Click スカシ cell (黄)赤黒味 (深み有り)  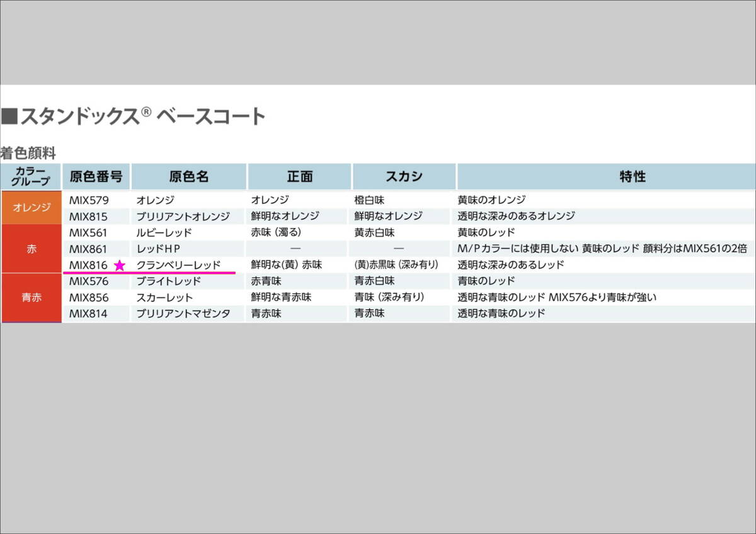396,265
